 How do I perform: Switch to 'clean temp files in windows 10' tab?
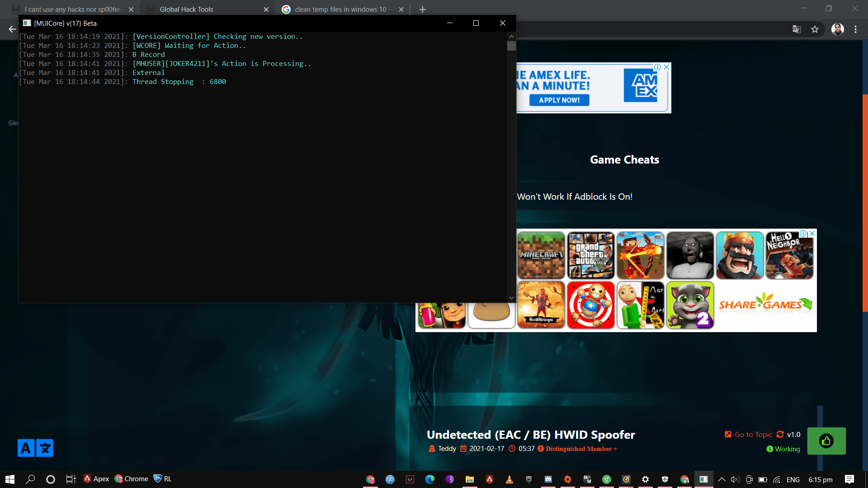(x=342, y=9)
